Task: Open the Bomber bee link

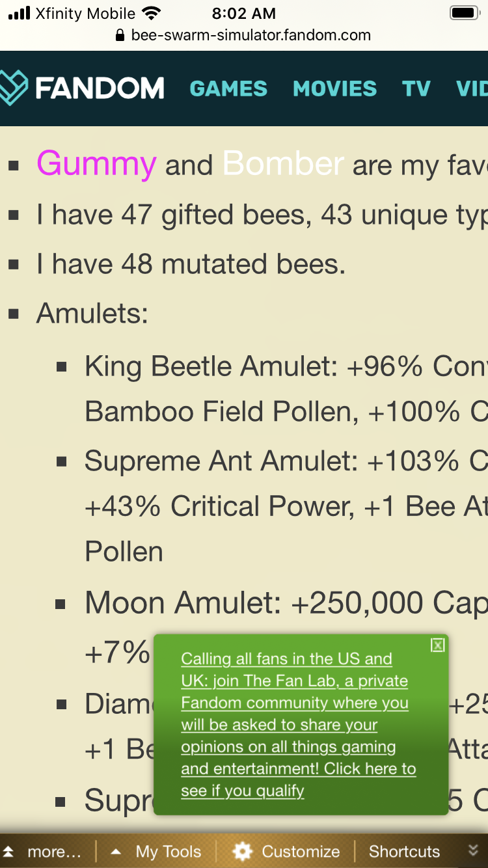Action: pos(283,163)
